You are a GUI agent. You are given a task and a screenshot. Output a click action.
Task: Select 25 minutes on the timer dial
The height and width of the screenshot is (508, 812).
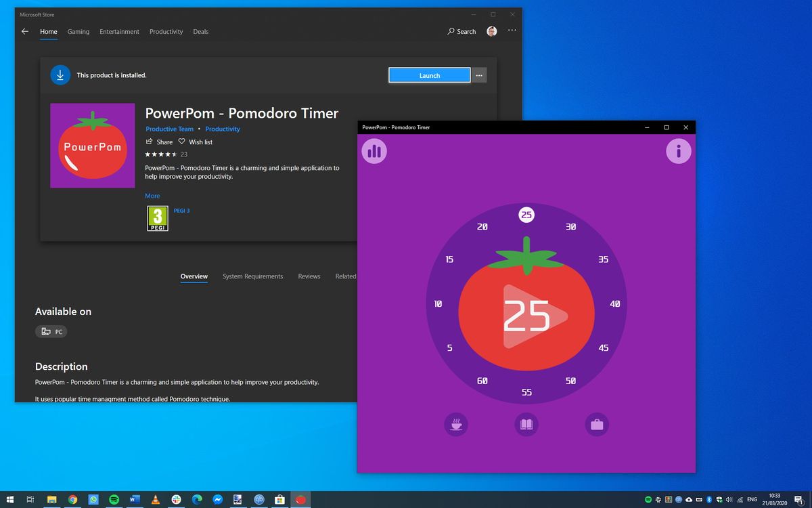(526, 215)
